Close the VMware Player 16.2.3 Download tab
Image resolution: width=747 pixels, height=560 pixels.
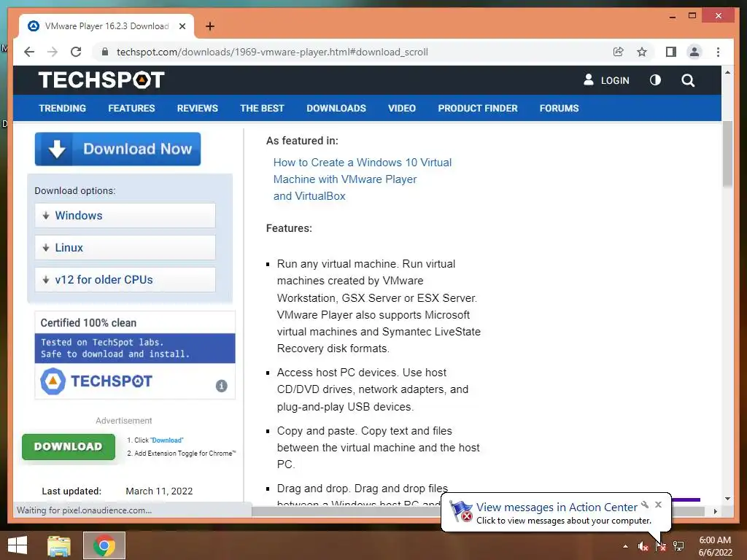click(182, 26)
